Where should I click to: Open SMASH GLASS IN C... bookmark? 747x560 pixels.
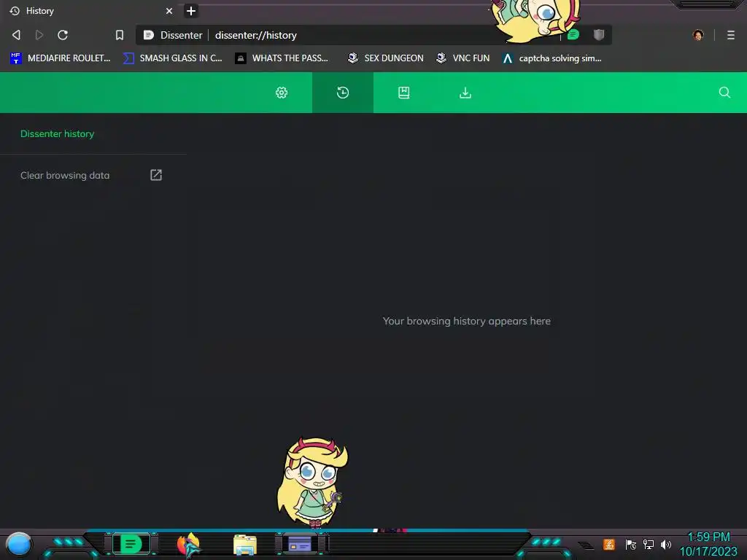[172, 58]
